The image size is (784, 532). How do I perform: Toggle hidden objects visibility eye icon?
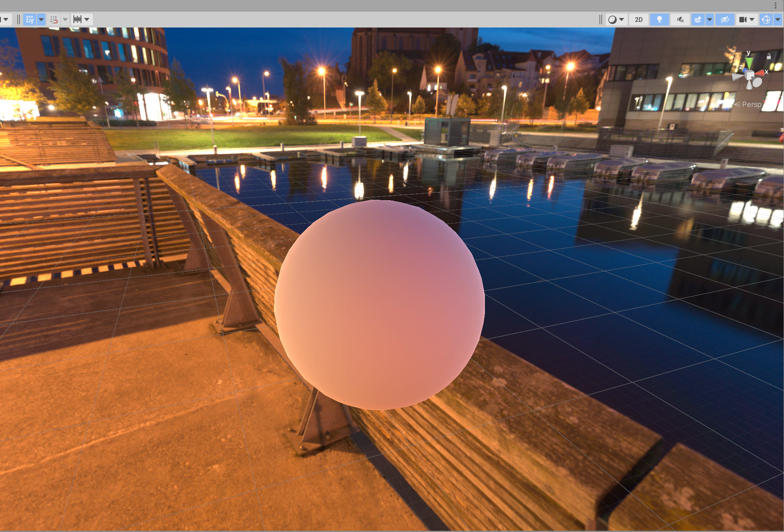(725, 19)
